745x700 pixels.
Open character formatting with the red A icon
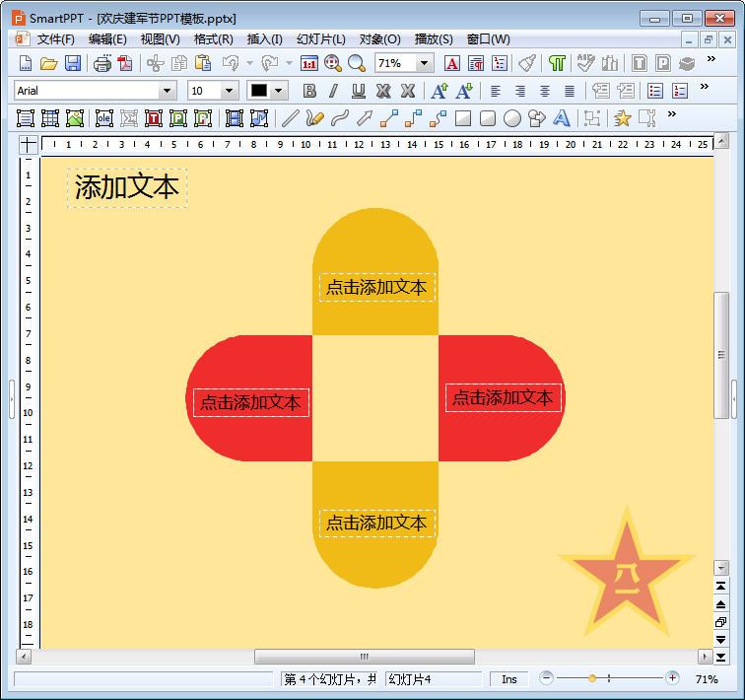click(x=452, y=63)
